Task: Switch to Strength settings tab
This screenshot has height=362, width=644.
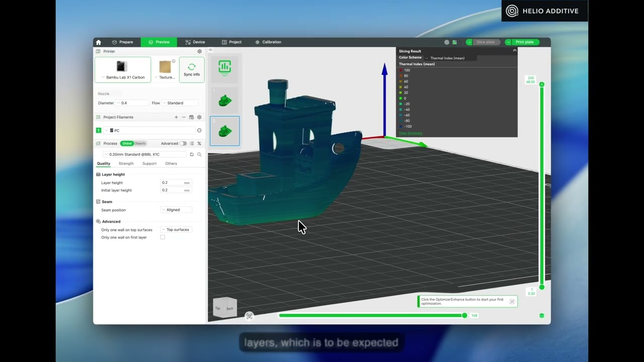Action: click(x=126, y=163)
